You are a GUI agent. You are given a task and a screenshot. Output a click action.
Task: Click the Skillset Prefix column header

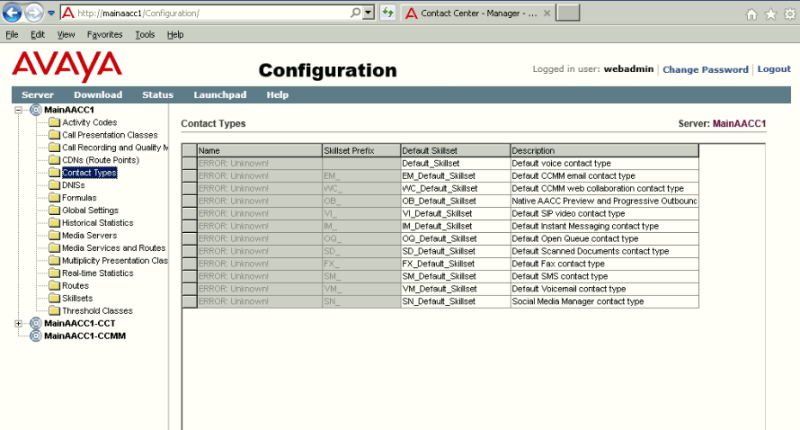click(x=361, y=150)
